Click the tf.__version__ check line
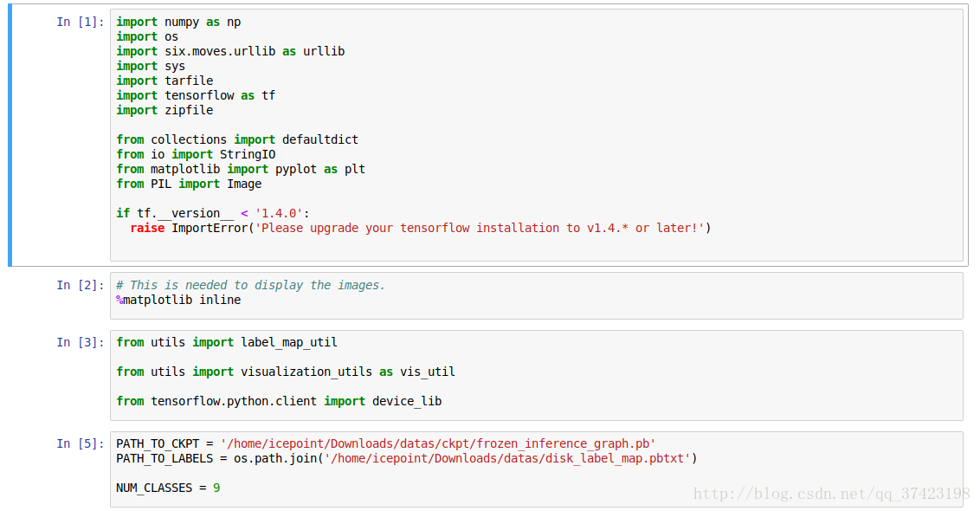This screenshot has height=511, width=980. (212, 213)
